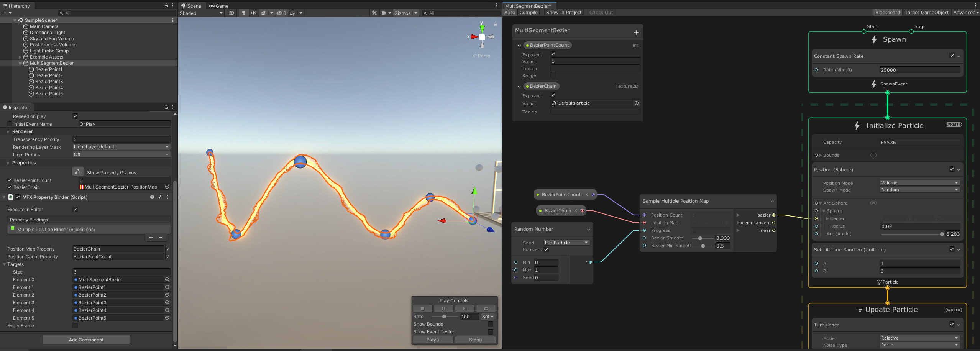Toggle Execute In Editor checkbox
The height and width of the screenshot is (351, 980).
pos(75,209)
